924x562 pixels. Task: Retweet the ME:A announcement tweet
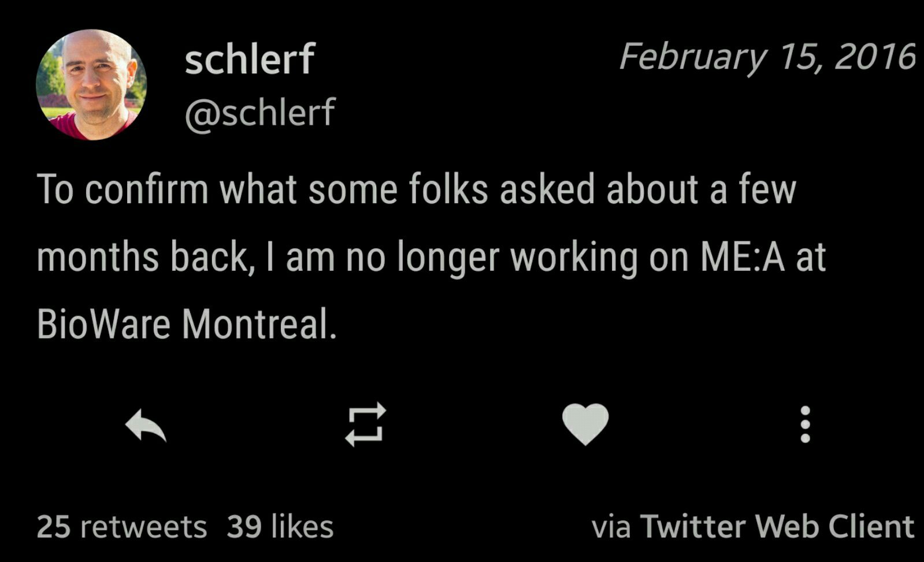coord(365,425)
